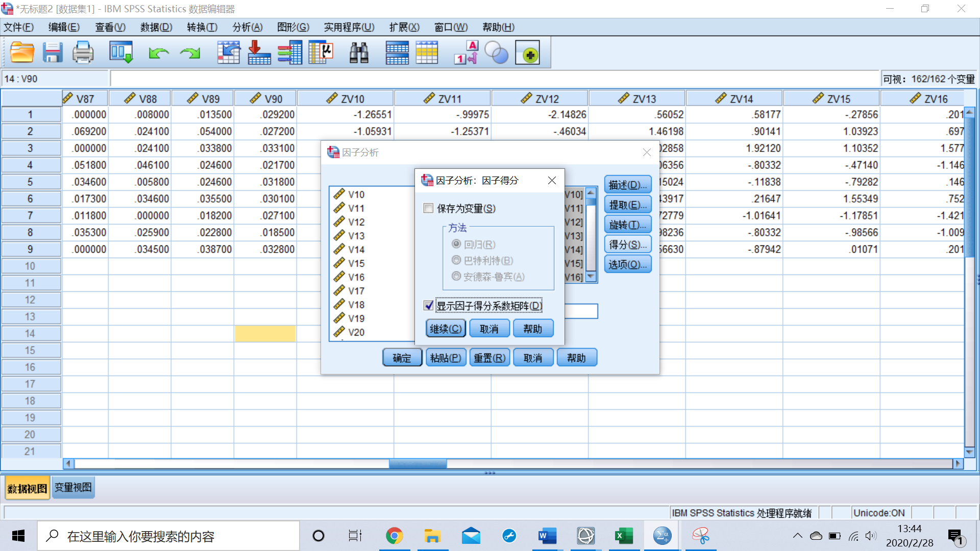Viewport: 980px width, 551px height.
Task: Click the Open data document folder icon
Action: [x=22, y=53]
